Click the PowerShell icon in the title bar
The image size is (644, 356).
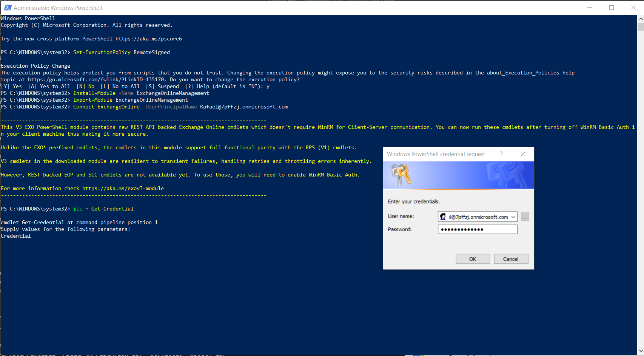click(8, 8)
